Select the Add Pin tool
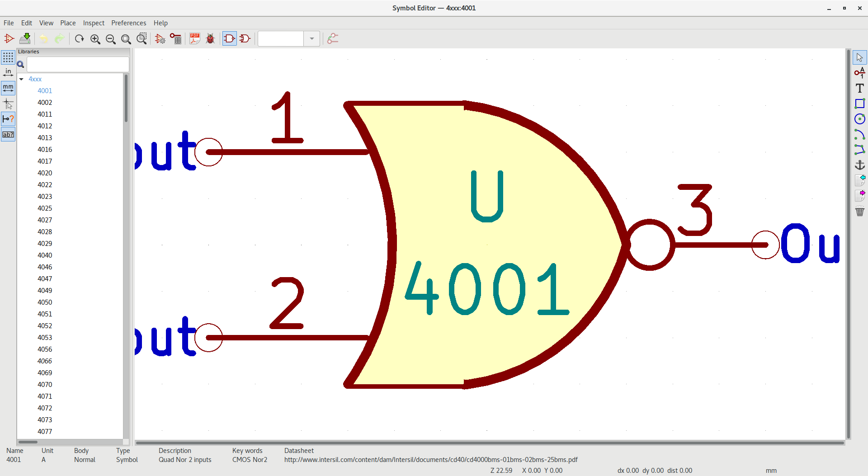The width and height of the screenshot is (868, 476). [859, 73]
